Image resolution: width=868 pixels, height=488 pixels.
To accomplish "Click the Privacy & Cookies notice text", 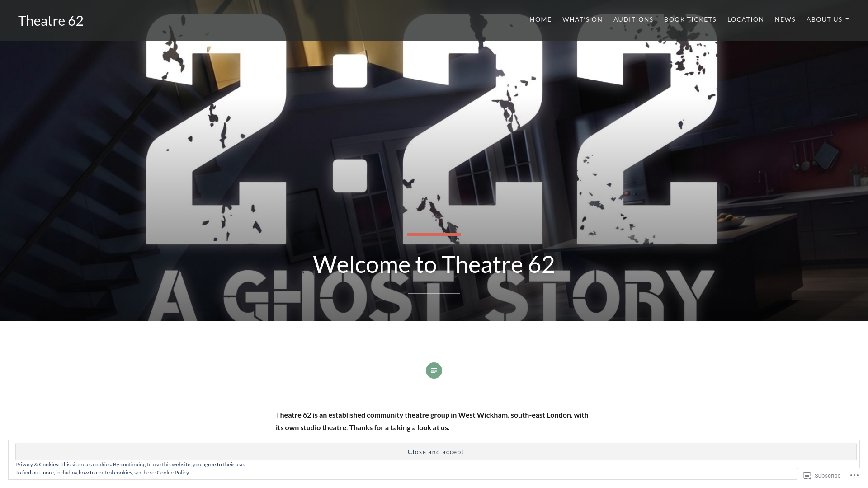I will coord(130,468).
